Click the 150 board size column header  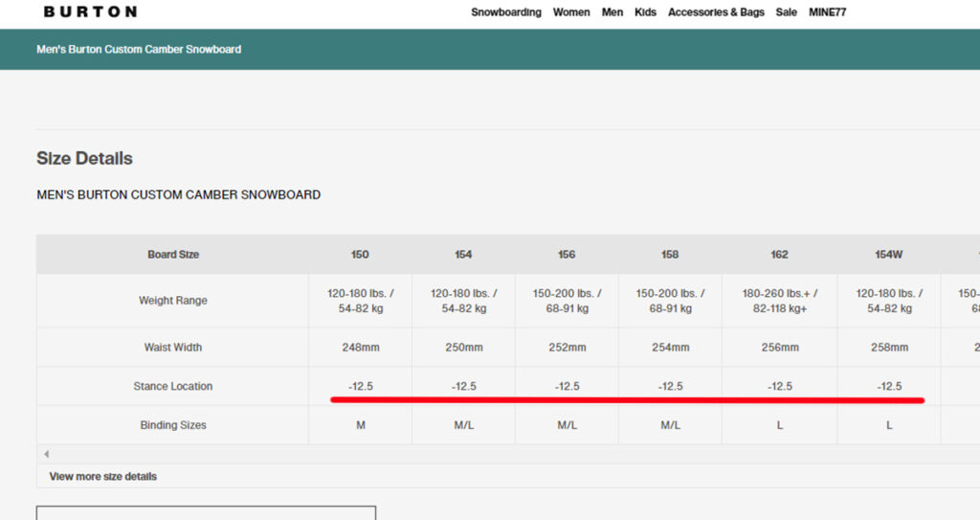click(360, 255)
